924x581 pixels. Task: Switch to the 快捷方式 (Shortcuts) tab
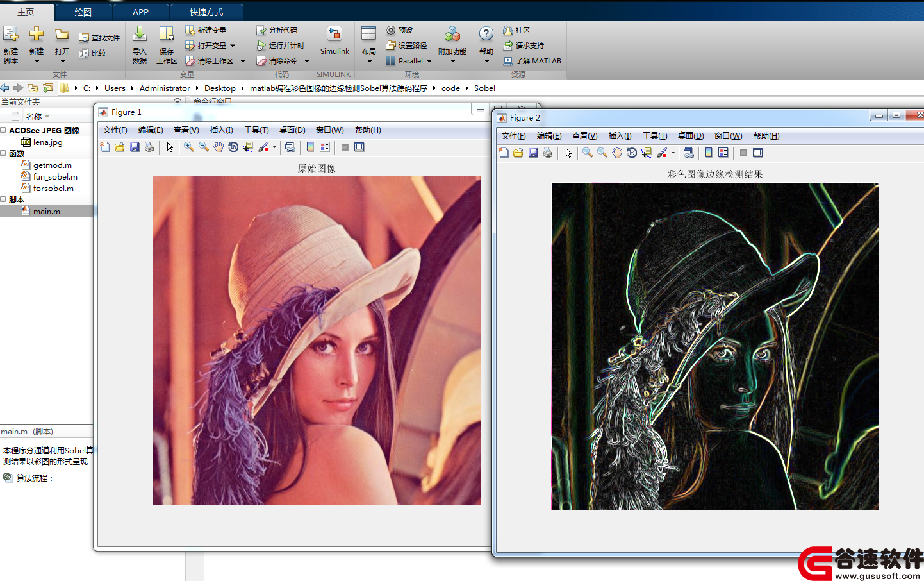pos(206,12)
